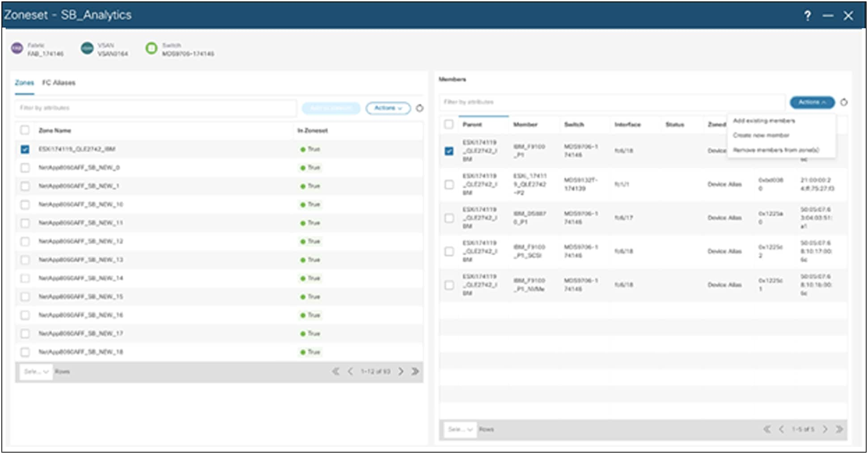Toggle select-all checkbox in Members table
868x454 pixels.
pyautogui.click(x=449, y=124)
